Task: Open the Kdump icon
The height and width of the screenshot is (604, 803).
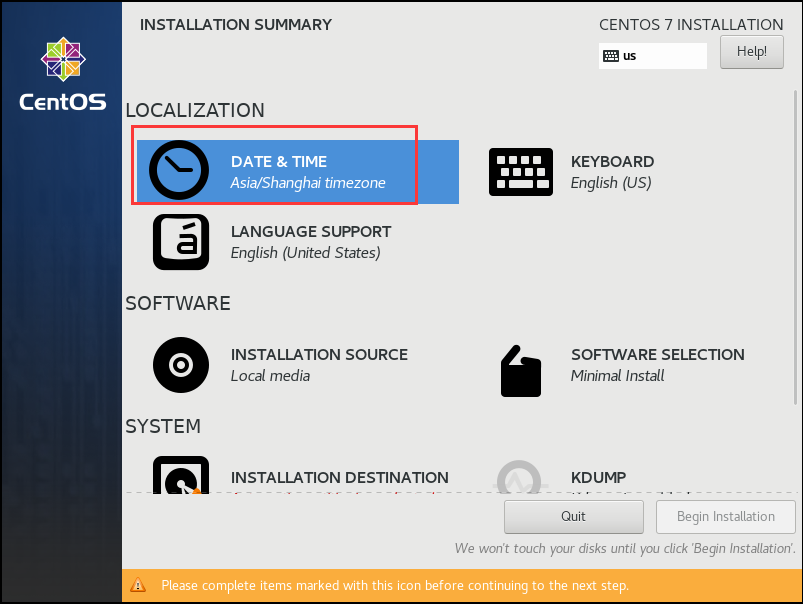Action: pyautogui.click(x=519, y=477)
